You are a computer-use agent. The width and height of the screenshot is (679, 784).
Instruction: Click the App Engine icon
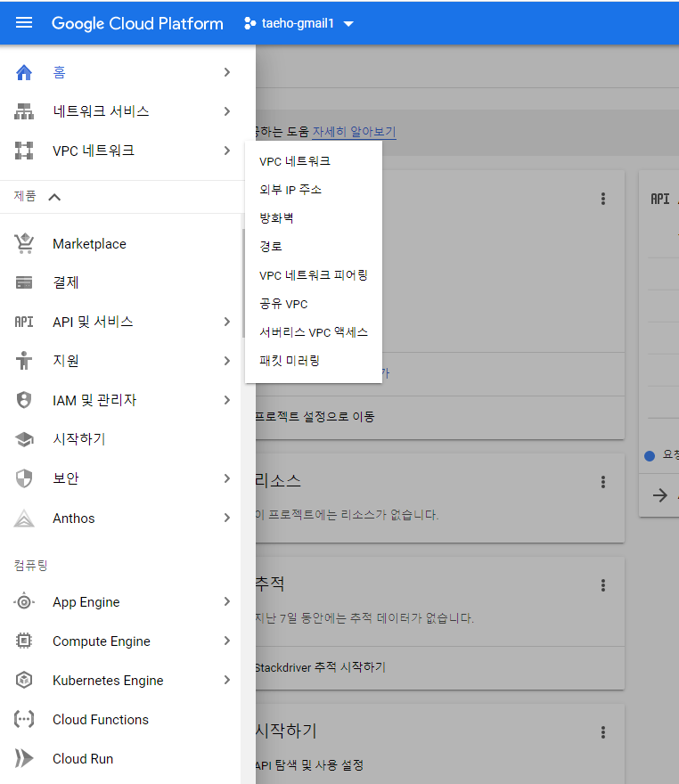tap(24, 601)
